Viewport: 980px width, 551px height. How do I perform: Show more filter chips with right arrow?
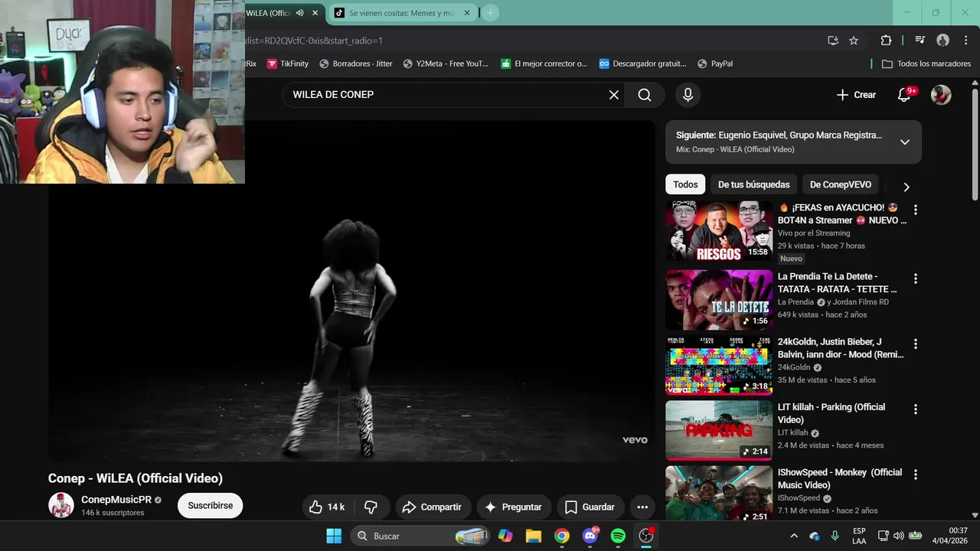pyautogui.click(x=906, y=187)
